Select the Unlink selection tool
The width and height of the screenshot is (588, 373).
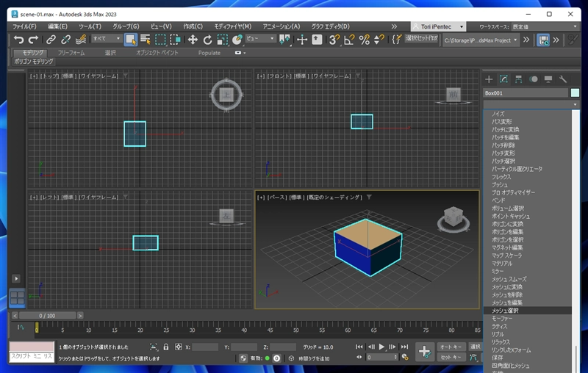(65, 40)
